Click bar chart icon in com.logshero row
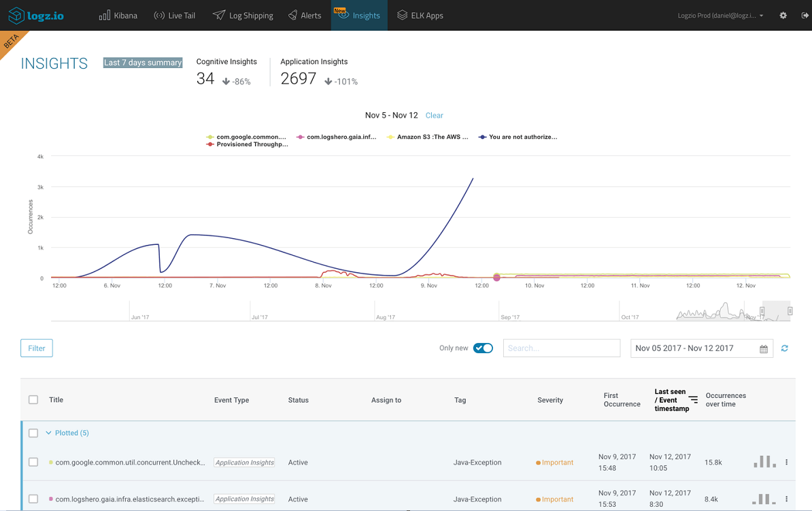 pyautogui.click(x=764, y=499)
